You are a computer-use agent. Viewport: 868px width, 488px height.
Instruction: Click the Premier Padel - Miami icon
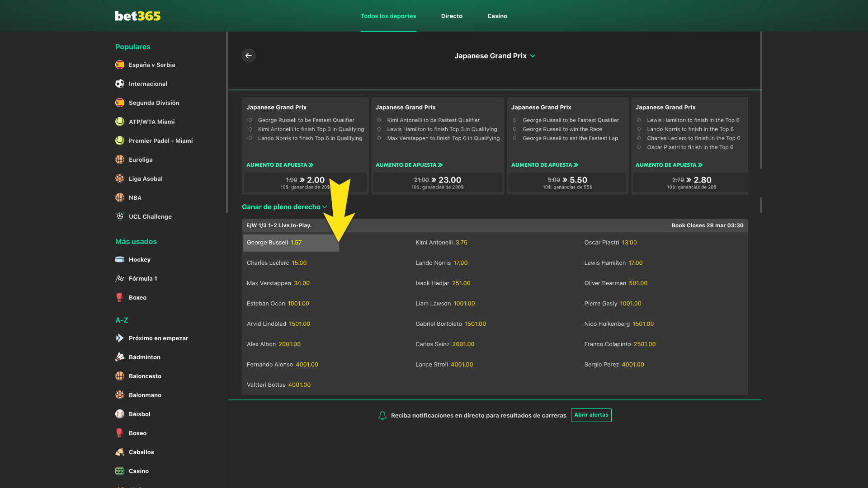pos(120,141)
